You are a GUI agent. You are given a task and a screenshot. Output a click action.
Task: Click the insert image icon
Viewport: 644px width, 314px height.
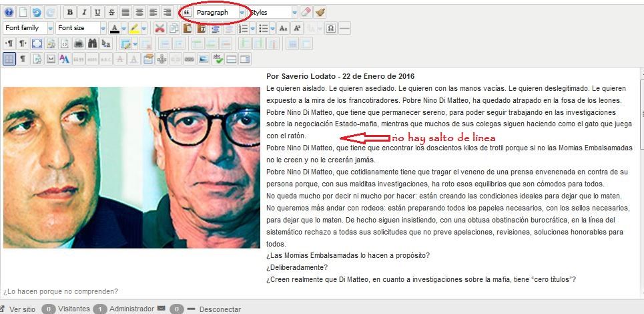pos(204,59)
